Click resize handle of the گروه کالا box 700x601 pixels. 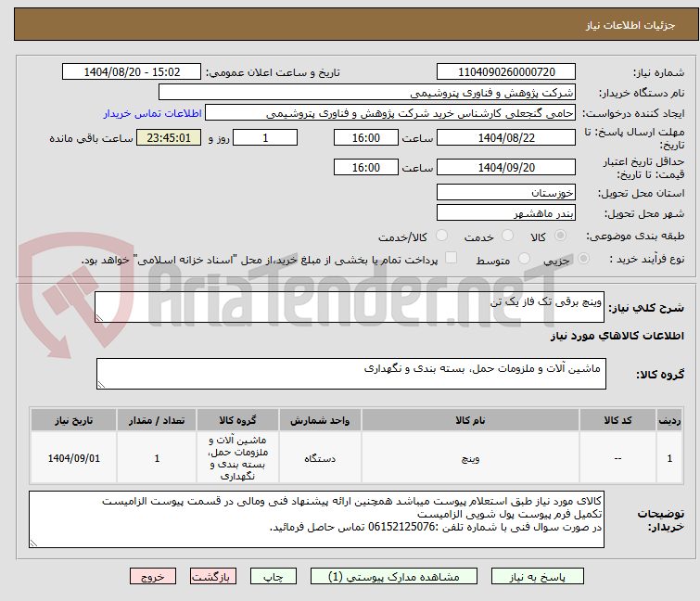click(x=101, y=385)
